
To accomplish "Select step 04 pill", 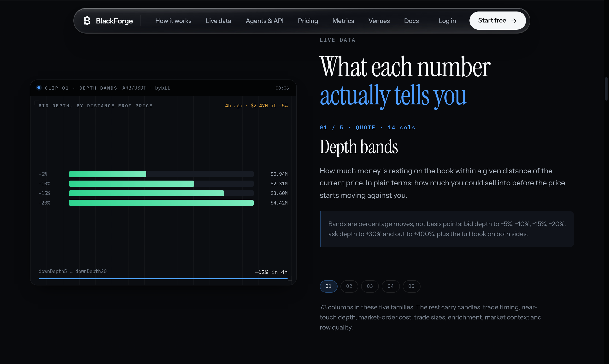I will point(390,286).
